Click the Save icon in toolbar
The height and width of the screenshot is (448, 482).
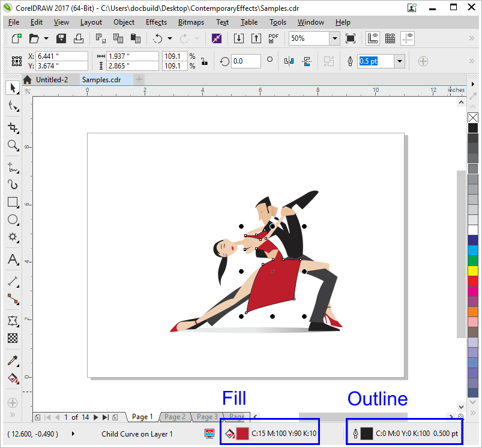tap(61, 38)
